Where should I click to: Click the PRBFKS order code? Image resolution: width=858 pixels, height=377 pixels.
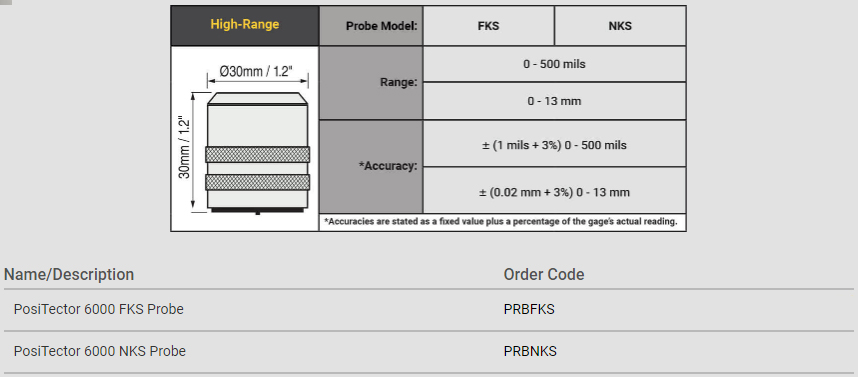tap(529, 309)
